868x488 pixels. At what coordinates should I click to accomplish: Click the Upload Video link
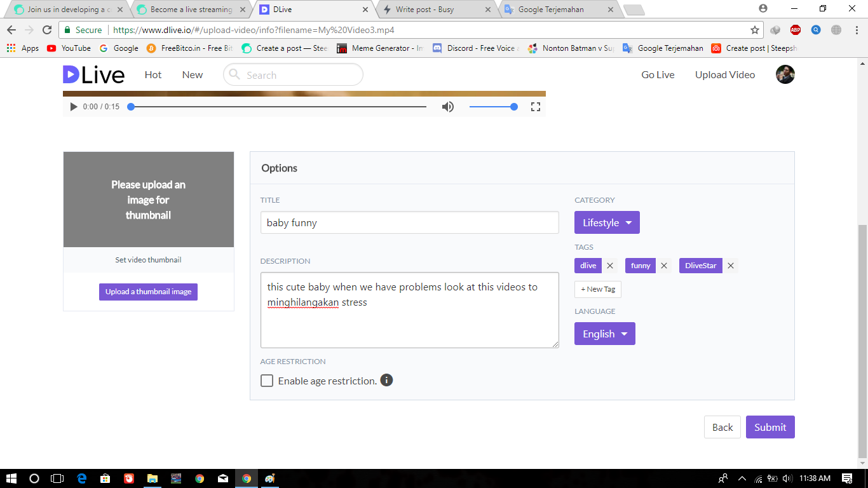725,74
